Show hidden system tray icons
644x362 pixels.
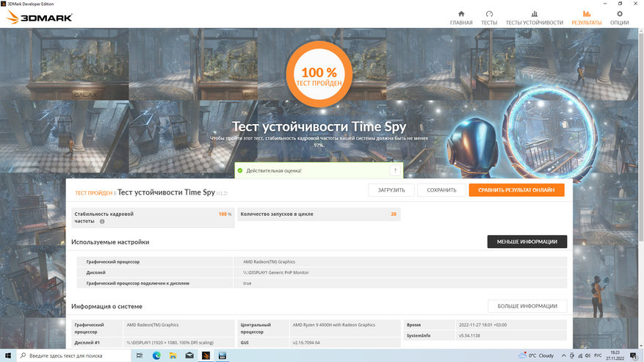point(563,356)
